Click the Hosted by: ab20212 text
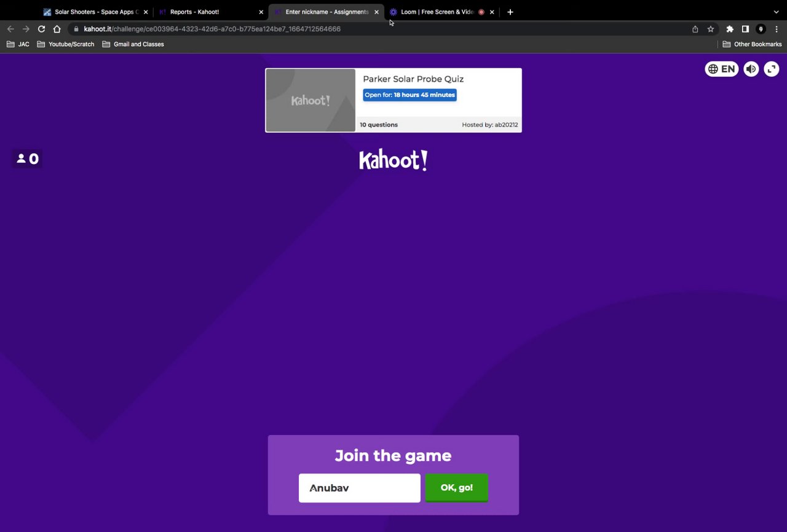Viewport: 787px width, 532px height. [x=490, y=125]
